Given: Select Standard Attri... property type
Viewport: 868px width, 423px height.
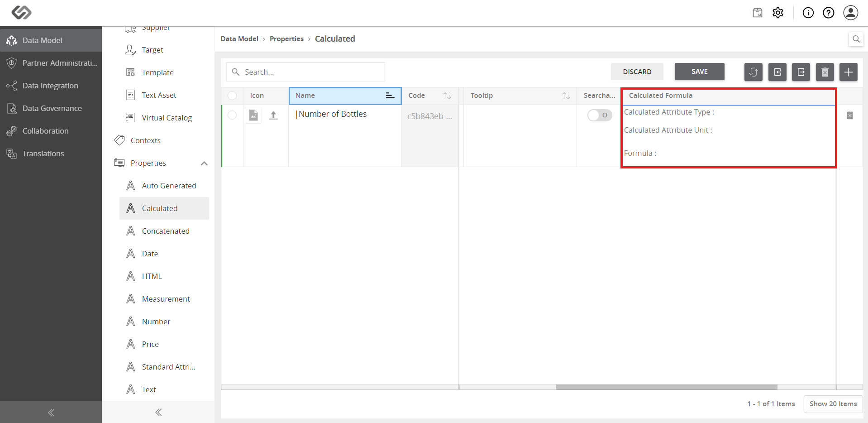Looking at the screenshot, I should [164, 367].
